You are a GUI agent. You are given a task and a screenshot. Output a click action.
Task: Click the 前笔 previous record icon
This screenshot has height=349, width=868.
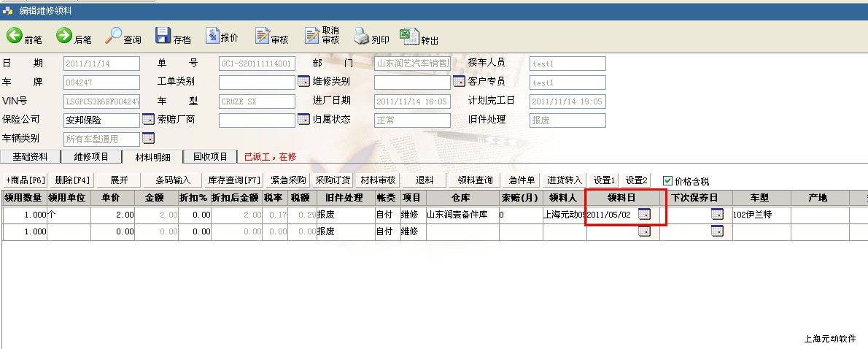coord(15,36)
